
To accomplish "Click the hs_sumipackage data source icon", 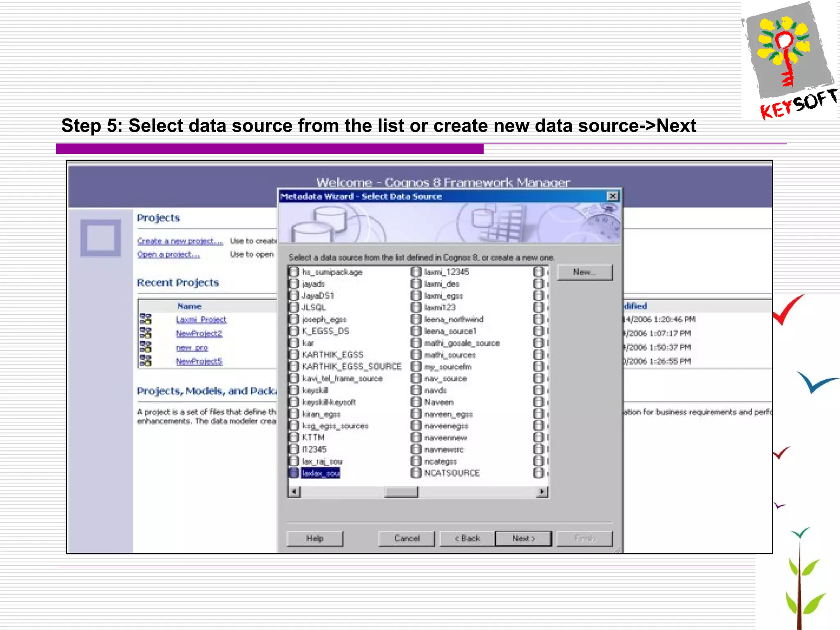I will pyautogui.click(x=294, y=272).
